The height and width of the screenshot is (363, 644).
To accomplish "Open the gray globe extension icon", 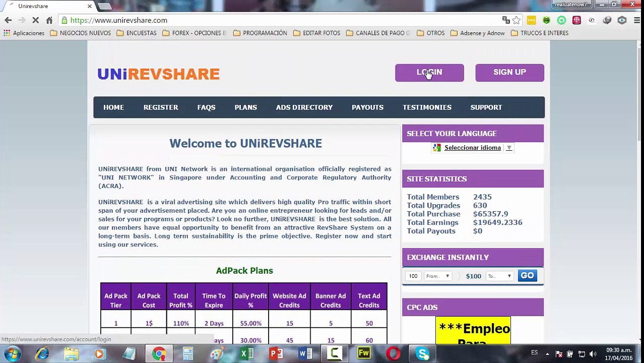I will (607, 20).
